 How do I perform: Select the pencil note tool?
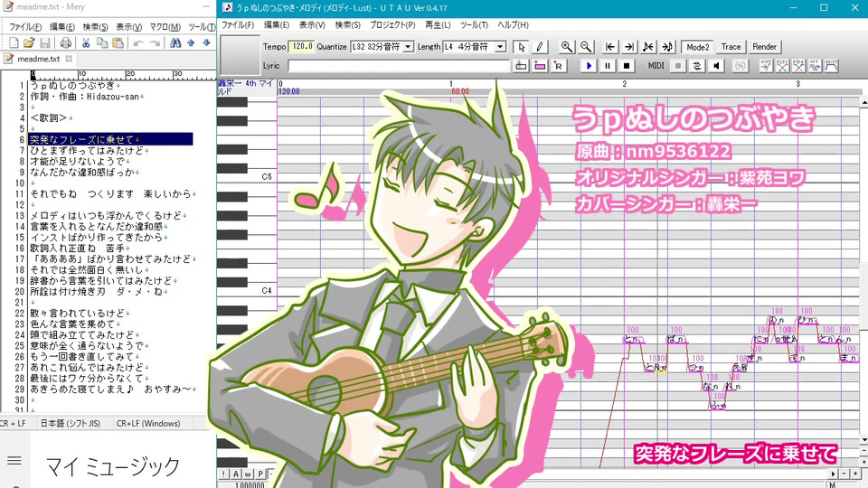pos(539,47)
